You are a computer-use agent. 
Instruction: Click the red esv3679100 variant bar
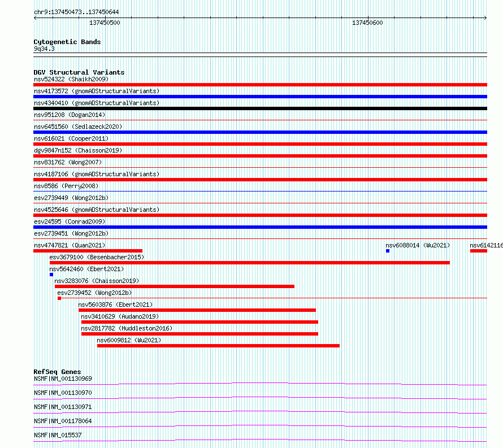tap(250, 263)
